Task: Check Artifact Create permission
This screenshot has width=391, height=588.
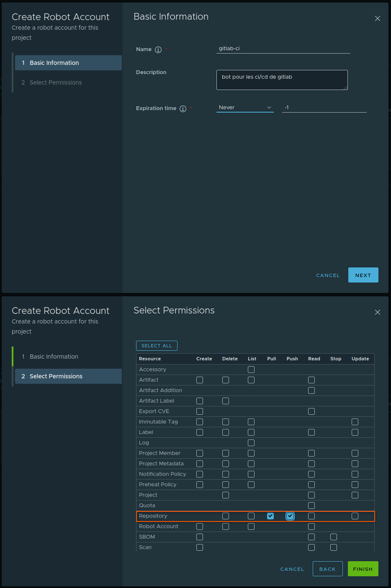Action: click(200, 380)
